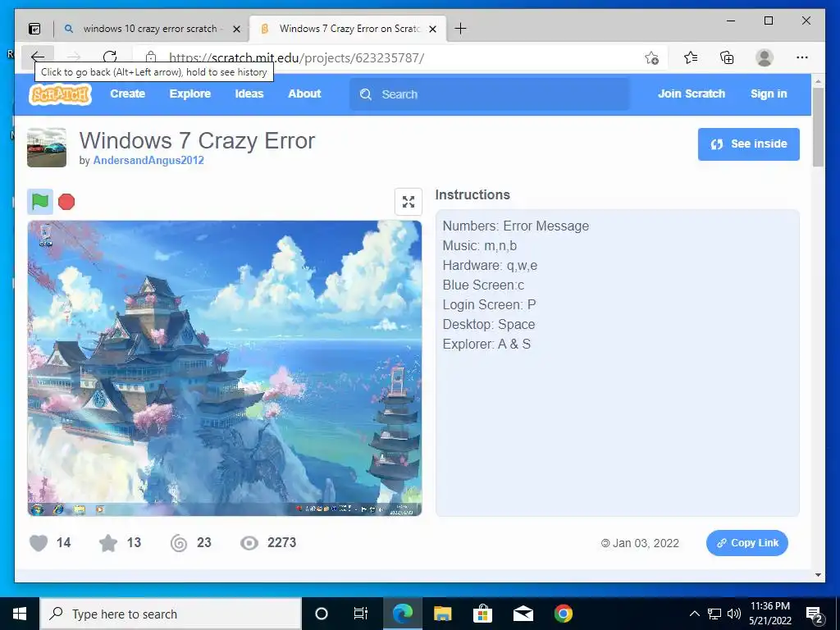Click the Instructions text box
The width and height of the screenshot is (840, 630).
pos(617,363)
